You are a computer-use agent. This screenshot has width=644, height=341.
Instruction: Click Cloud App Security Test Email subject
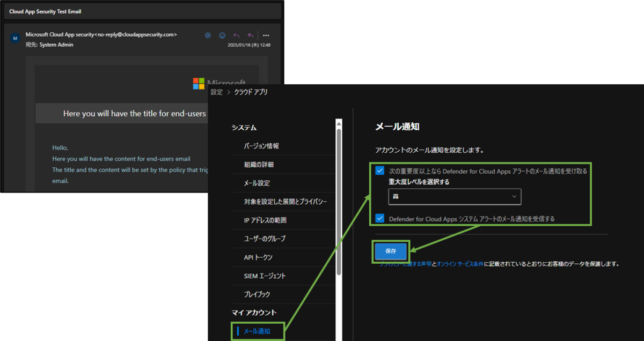click(x=45, y=11)
